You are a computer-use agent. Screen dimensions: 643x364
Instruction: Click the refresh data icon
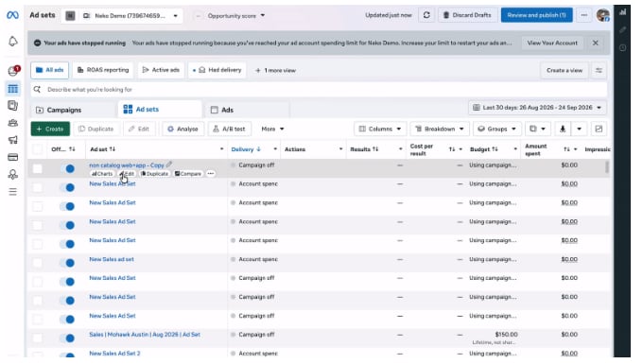click(x=426, y=15)
